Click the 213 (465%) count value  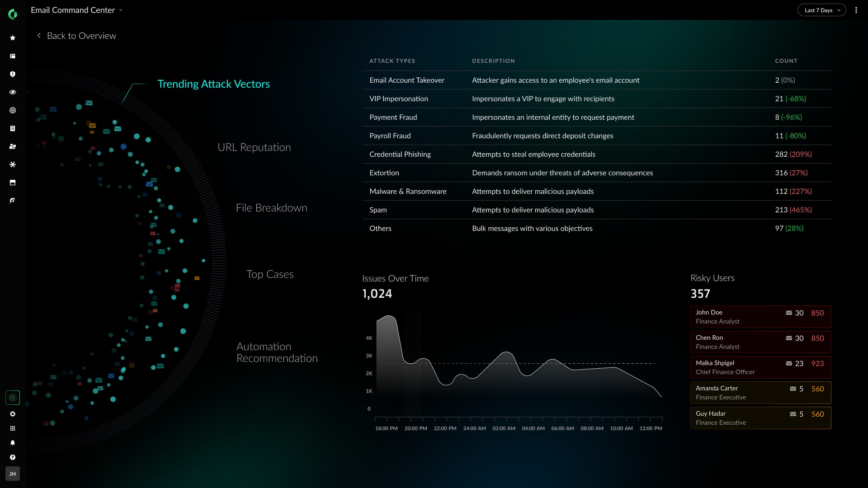coord(793,210)
